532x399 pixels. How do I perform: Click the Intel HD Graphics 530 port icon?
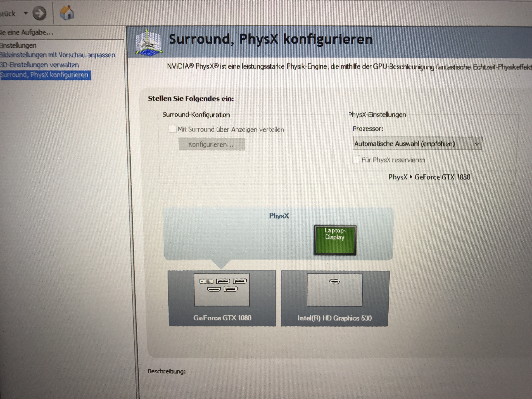(x=334, y=281)
